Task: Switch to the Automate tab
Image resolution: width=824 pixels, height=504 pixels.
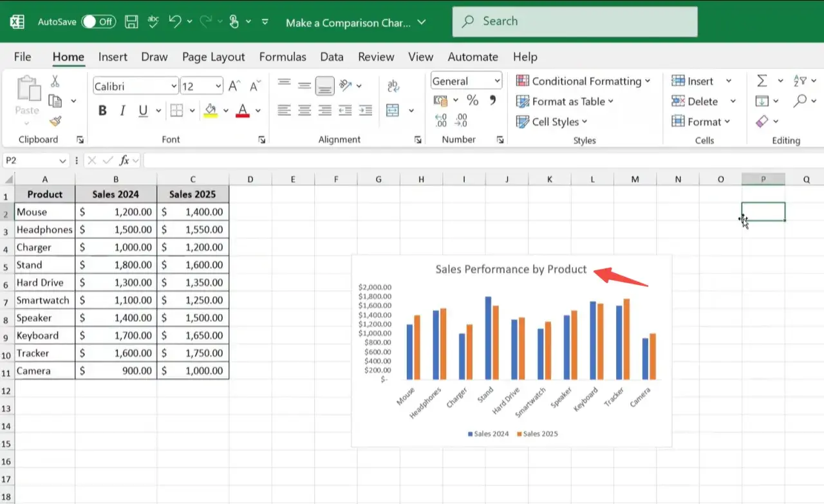Action: pyautogui.click(x=473, y=57)
